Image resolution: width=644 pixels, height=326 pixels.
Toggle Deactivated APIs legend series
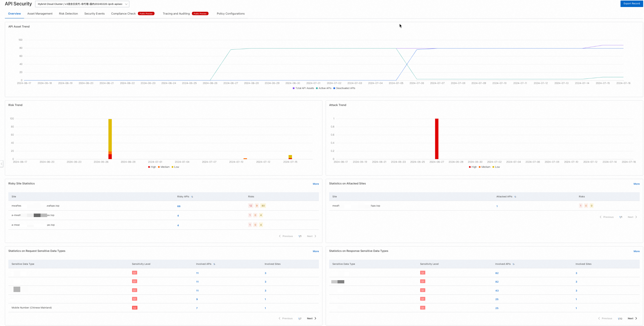click(x=344, y=88)
